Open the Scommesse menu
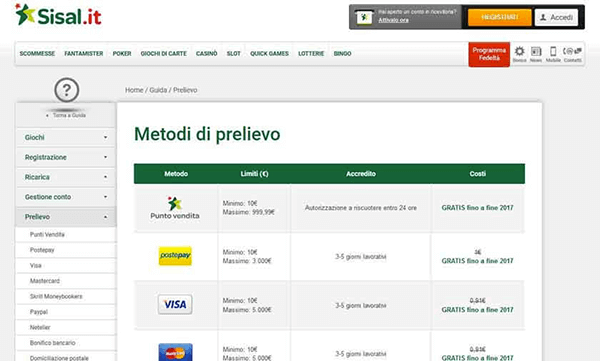Image resolution: width=600 pixels, height=361 pixels. point(37,54)
